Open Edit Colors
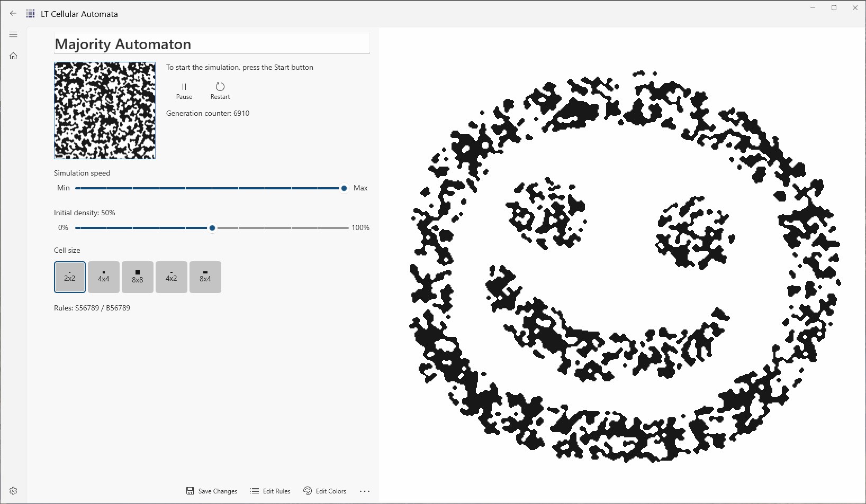The image size is (866, 504). [x=325, y=491]
